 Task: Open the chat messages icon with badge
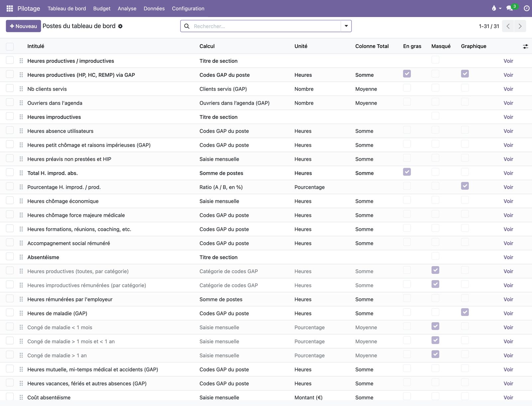pyautogui.click(x=509, y=8)
